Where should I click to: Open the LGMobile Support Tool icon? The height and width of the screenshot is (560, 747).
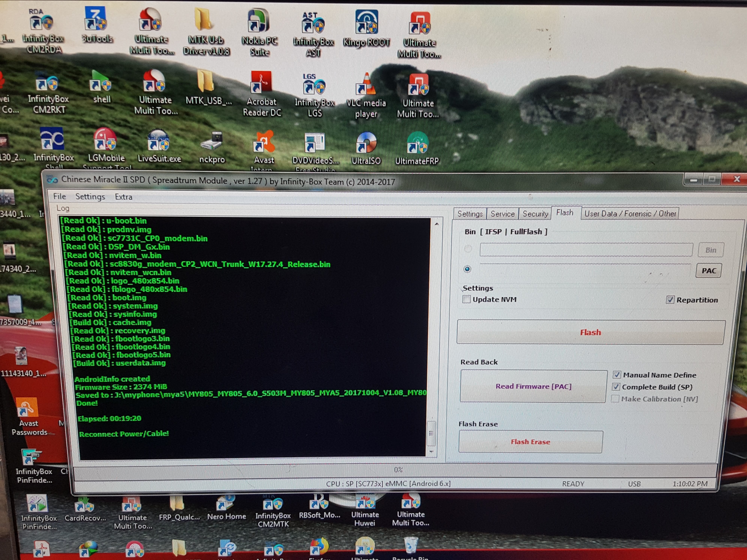point(106,148)
